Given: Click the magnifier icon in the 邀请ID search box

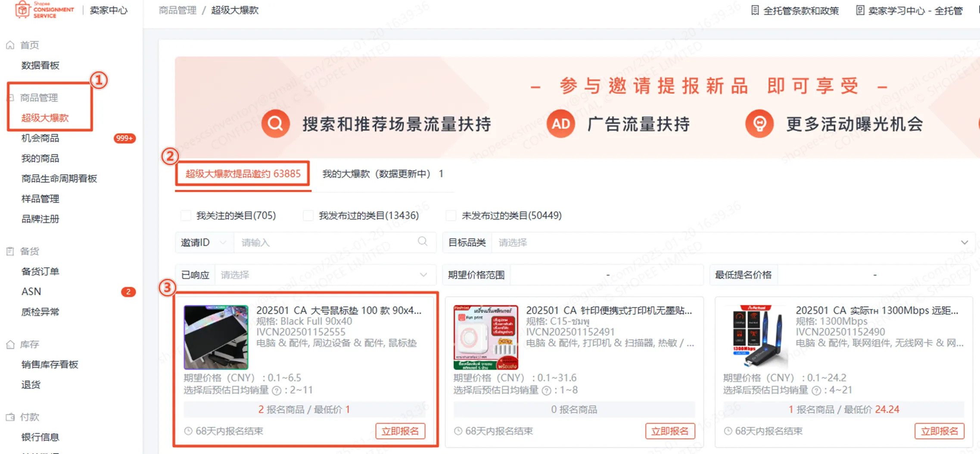Looking at the screenshot, I should [x=422, y=242].
